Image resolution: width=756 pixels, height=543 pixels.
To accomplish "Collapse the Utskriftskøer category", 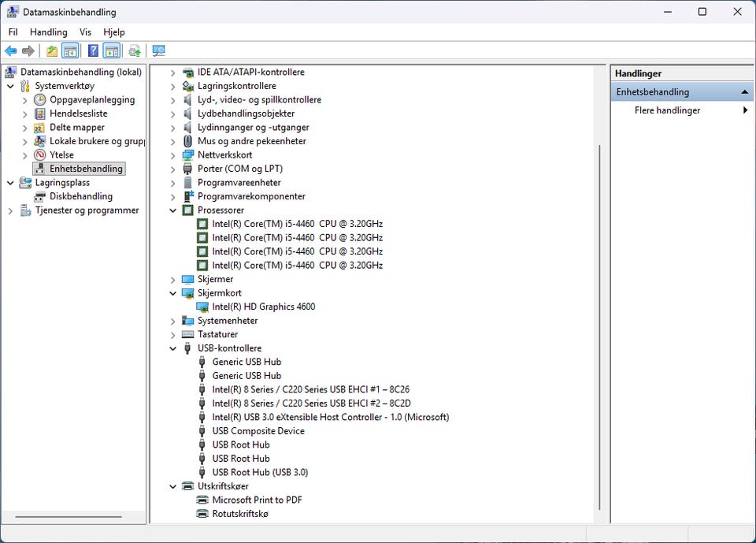I will [x=172, y=486].
